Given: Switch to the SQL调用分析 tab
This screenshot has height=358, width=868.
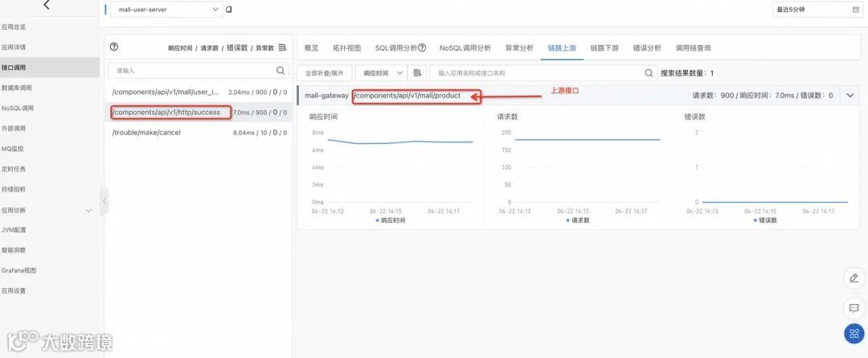Looking at the screenshot, I should (395, 48).
